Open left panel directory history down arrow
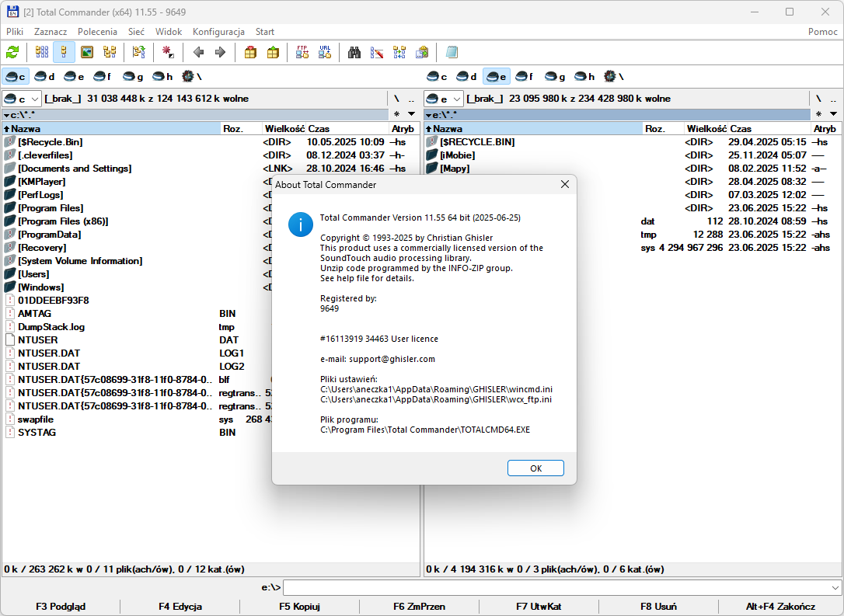Viewport: 844px width, 616px height. tap(412, 114)
